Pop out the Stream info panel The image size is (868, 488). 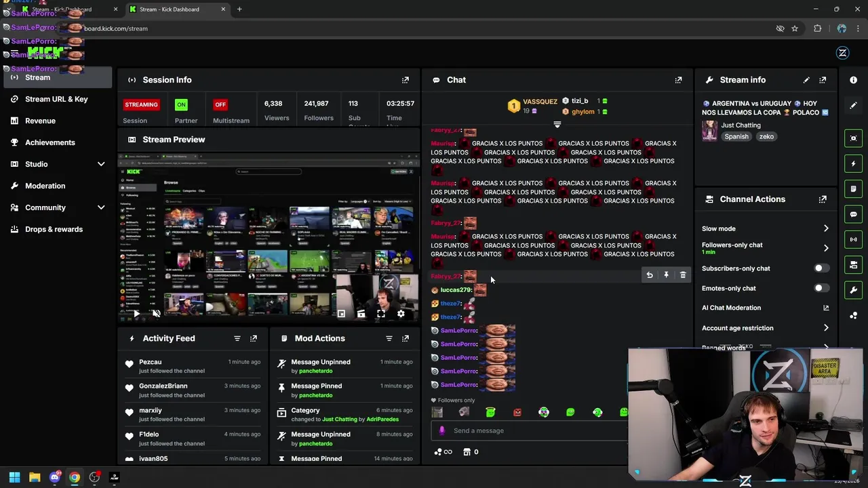823,80
